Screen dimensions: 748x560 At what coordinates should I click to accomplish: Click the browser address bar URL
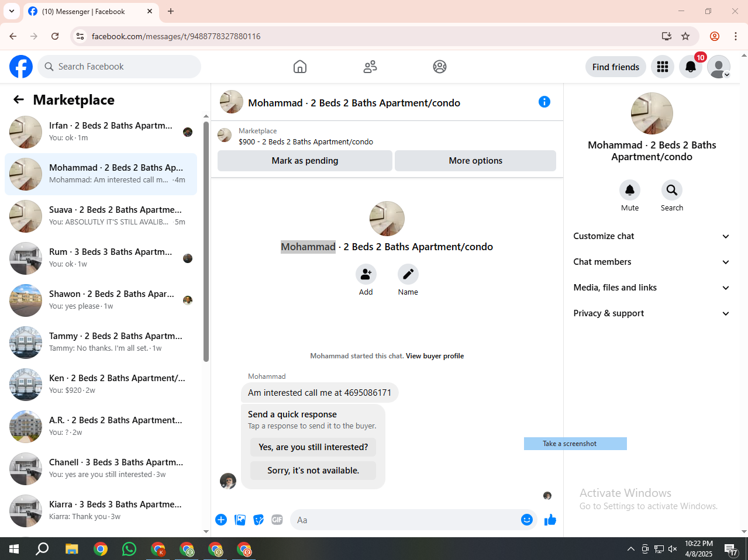[x=176, y=36]
